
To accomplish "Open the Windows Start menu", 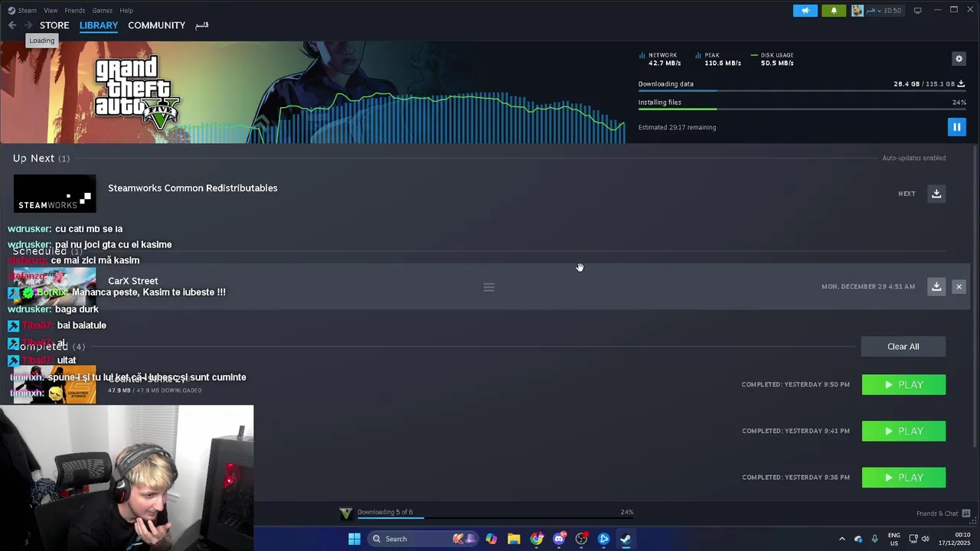I will [x=354, y=539].
